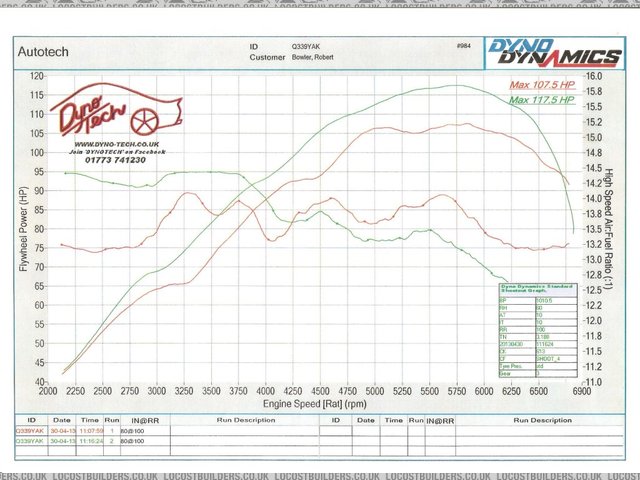Click the #984 reference number
640x480 pixels.
tap(462, 46)
